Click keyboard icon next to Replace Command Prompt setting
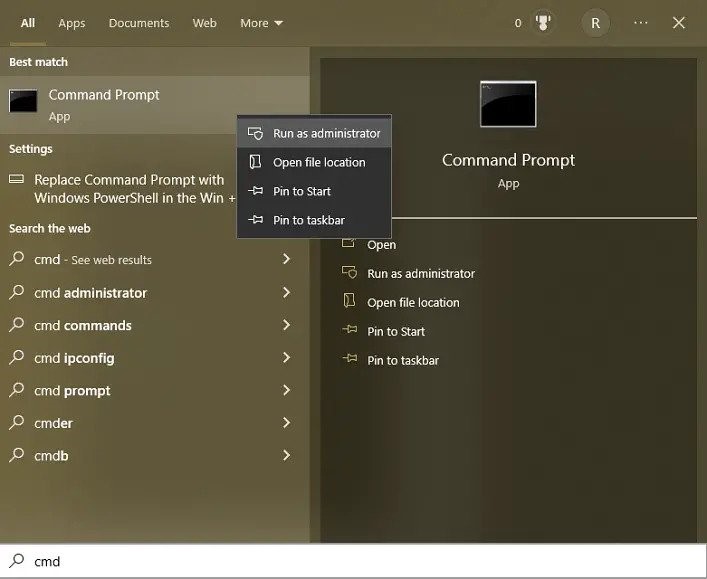This screenshot has height=579, width=707. pyautogui.click(x=17, y=179)
